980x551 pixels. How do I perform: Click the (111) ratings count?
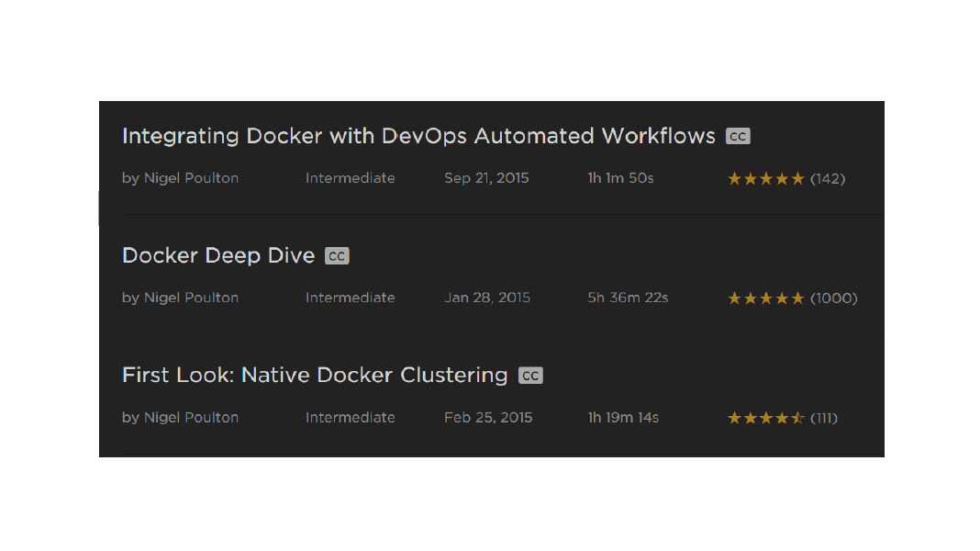pyautogui.click(x=824, y=418)
